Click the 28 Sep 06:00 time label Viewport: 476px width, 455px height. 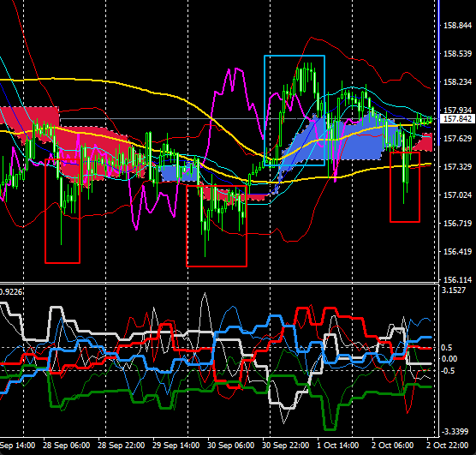pyautogui.click(x=66, y=446)
